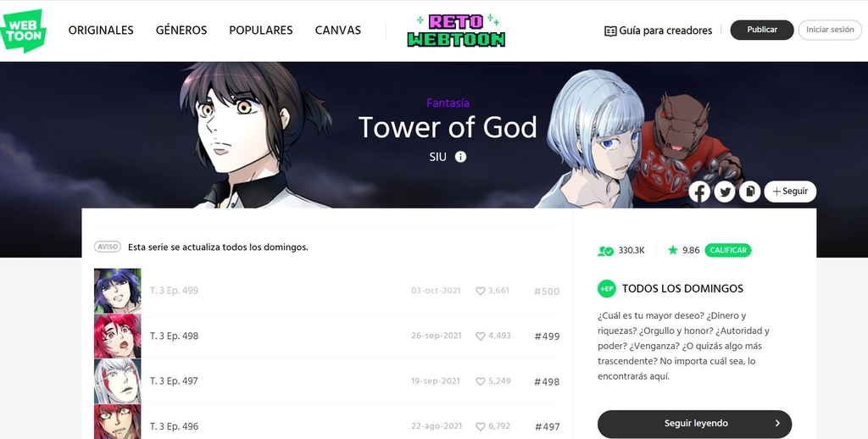Open author info icon next to SIU

click(460, 157)
